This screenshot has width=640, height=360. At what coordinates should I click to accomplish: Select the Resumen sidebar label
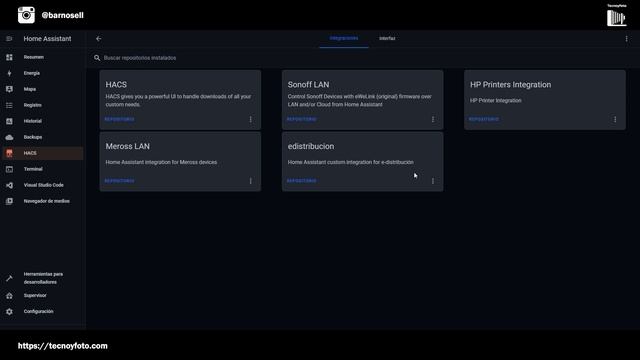33,57
